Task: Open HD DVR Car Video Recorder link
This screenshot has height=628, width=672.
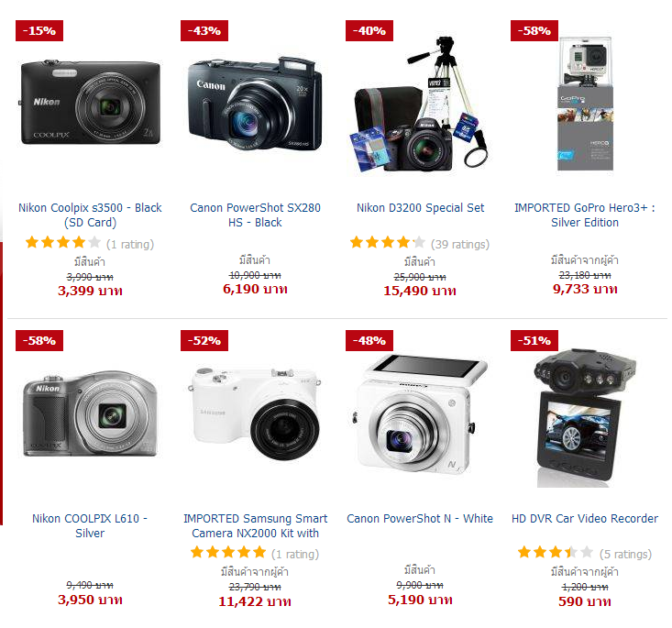Action: 585,519
